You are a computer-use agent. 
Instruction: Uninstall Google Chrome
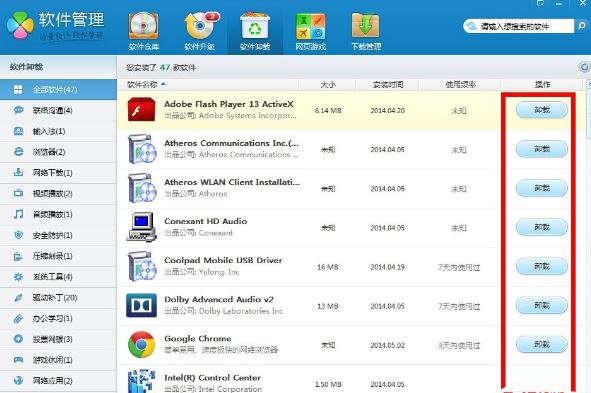(542, 344)
